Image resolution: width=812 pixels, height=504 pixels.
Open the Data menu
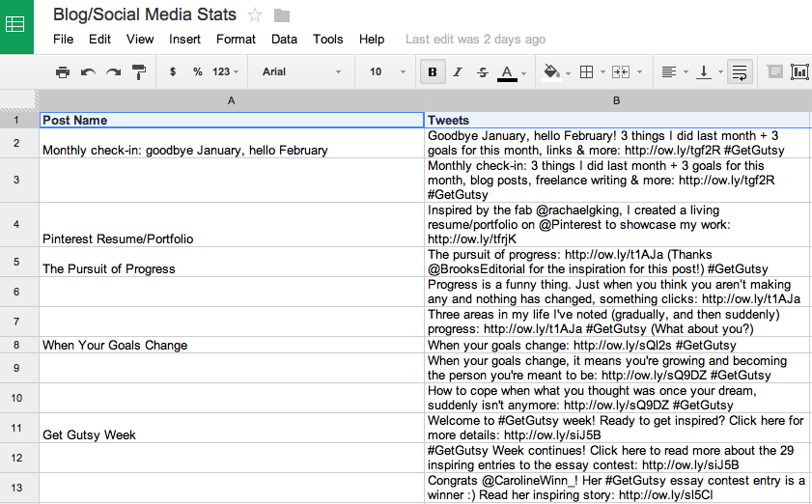click(x=284, y=40)
